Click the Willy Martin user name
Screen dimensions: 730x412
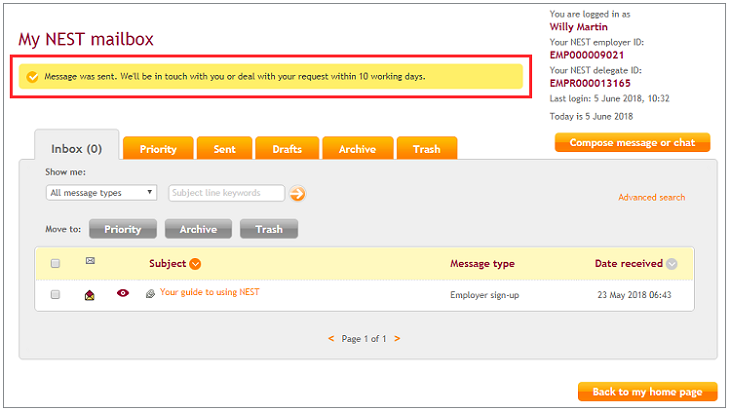click(578, 27)
